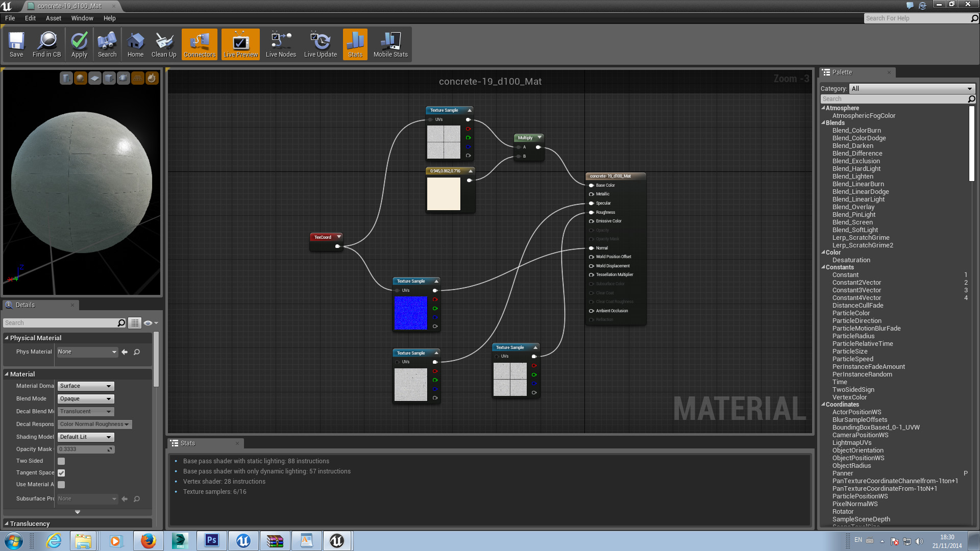Open the Asset menu
This screenshot has width=980, height=551.
(53, 18)
